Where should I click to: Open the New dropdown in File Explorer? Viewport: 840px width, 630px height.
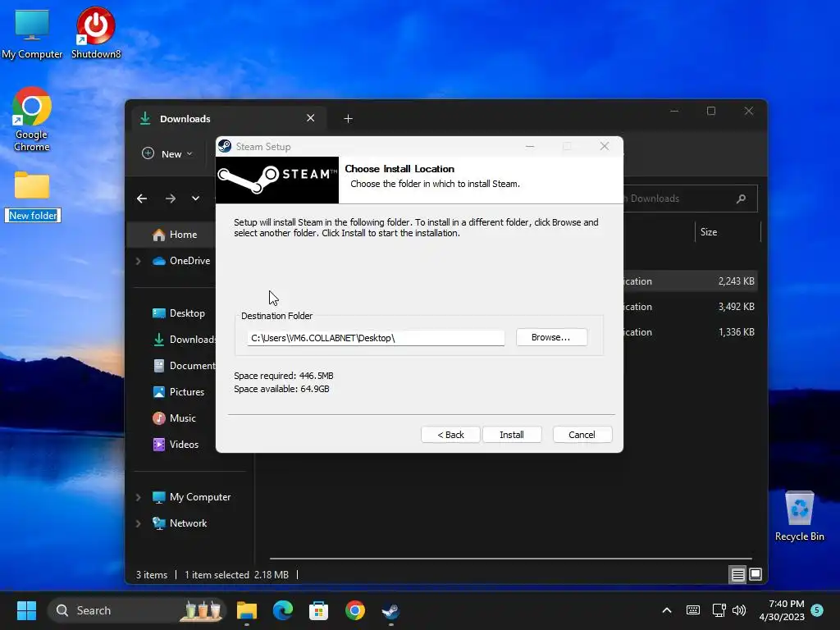point(167,153)
